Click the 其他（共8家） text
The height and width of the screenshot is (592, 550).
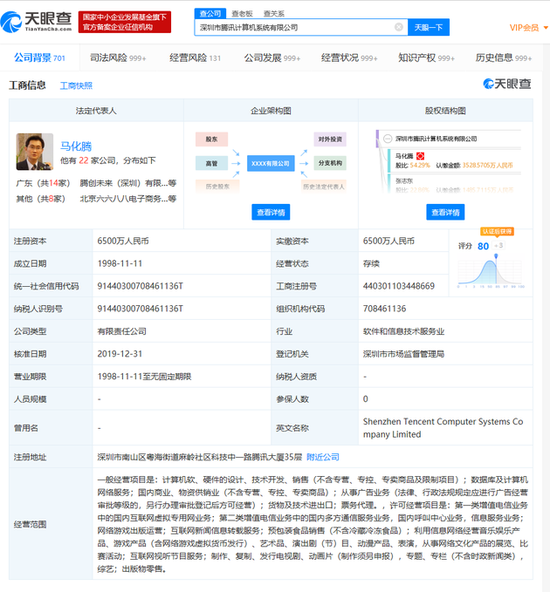pos(40,199)
